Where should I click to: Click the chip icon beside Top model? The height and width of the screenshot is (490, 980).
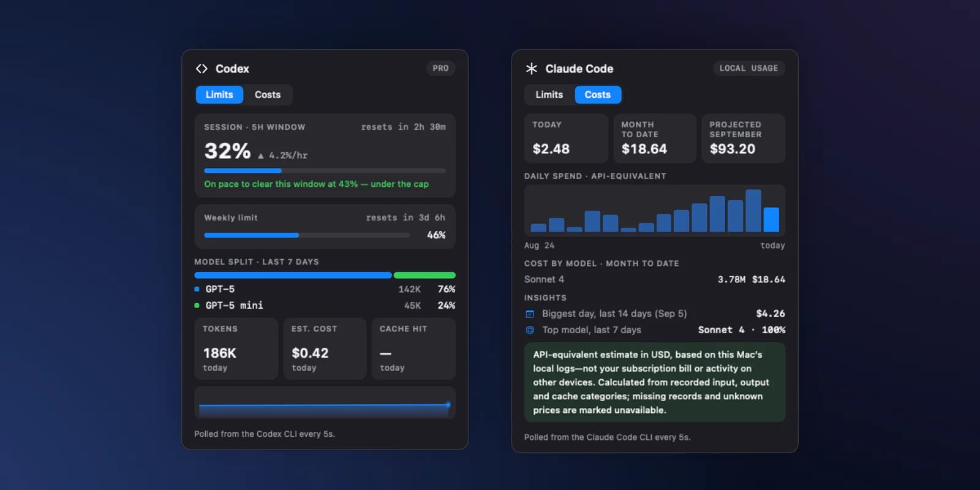[x=530, y=330]
